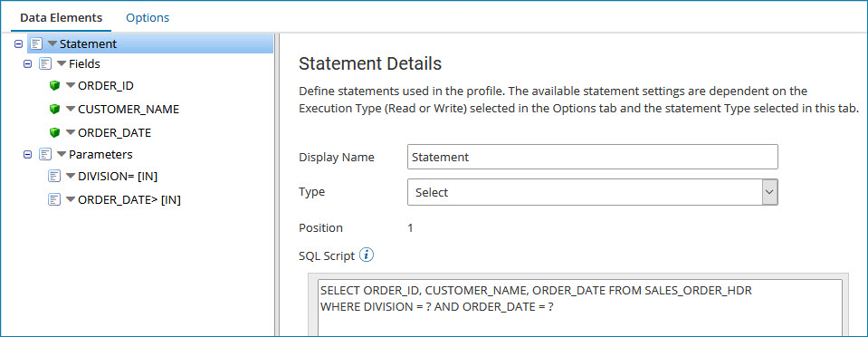Open the Type combo box showing Select
This screenshot has width=868, height=337.
[592, 192]
